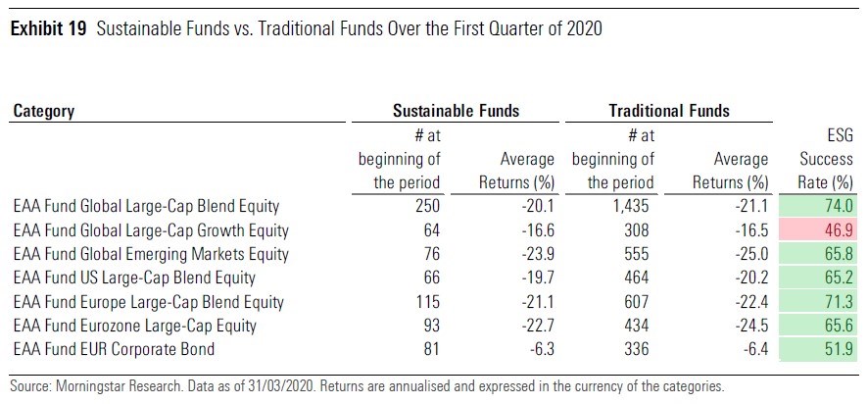This screenshot has height=404, width=868.
Task: Select the EAA Fund Europe Large-Cap Blend Equity label
Action: click(148, 301)
